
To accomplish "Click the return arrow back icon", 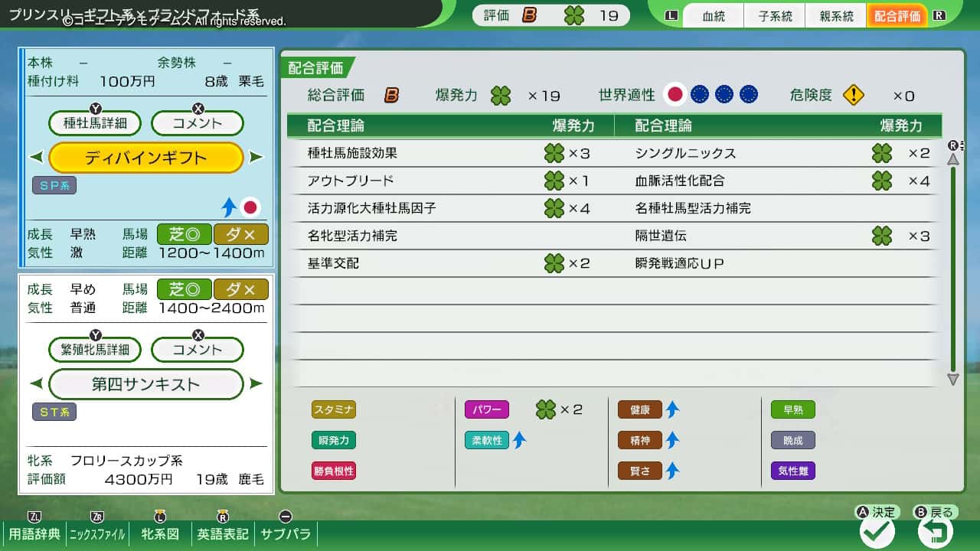I will [x=935, y=531].
